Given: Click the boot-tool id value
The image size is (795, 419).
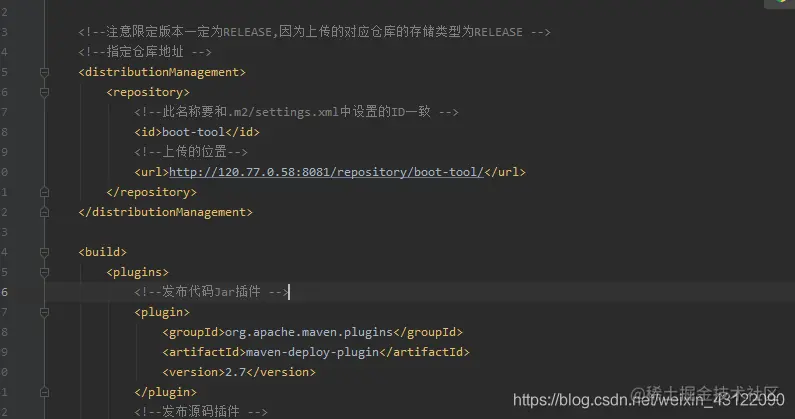Looking at the screenshot, I should point(193,132).
